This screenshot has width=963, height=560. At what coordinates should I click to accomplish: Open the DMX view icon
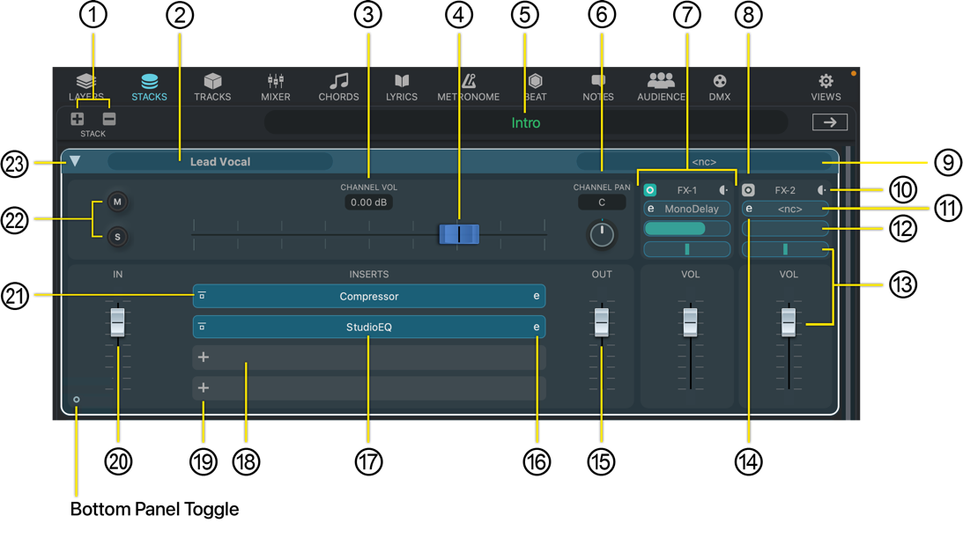tap(720, 86)
